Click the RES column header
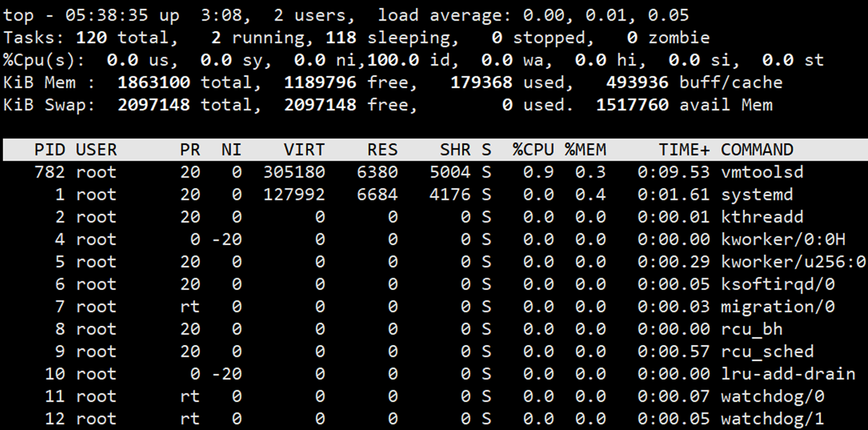 [382, 150]
